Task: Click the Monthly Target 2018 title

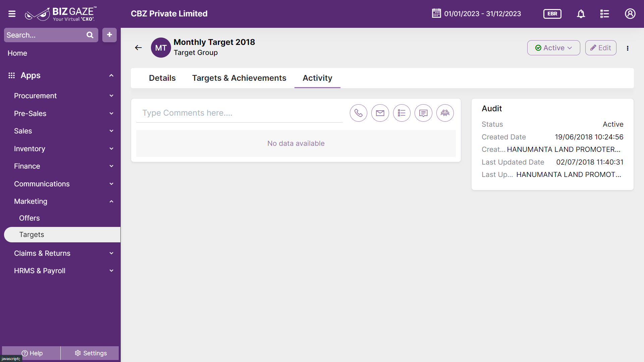Action: 214,42
